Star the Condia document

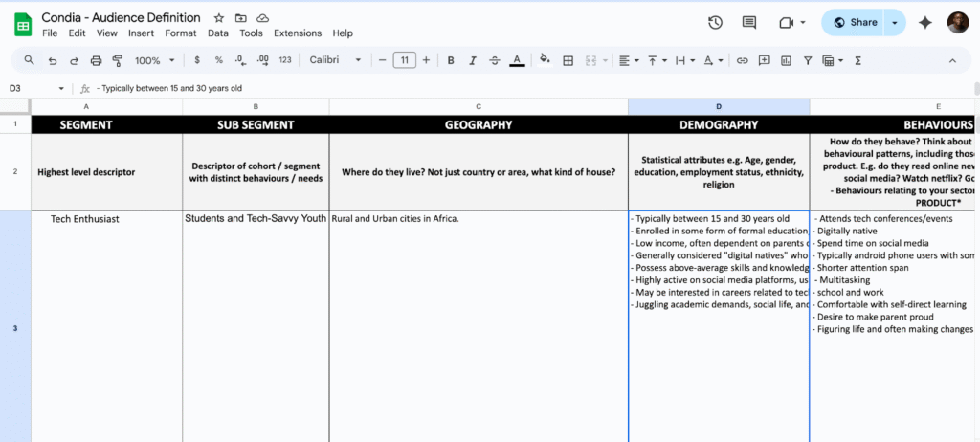coord(219,18)
